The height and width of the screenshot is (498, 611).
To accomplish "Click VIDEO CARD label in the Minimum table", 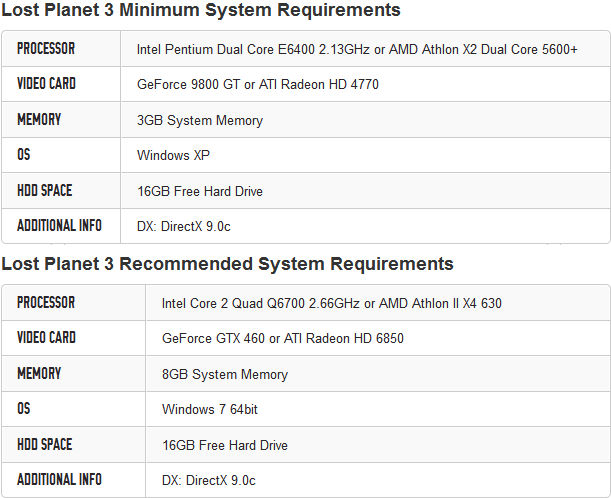I will [46, 84].
